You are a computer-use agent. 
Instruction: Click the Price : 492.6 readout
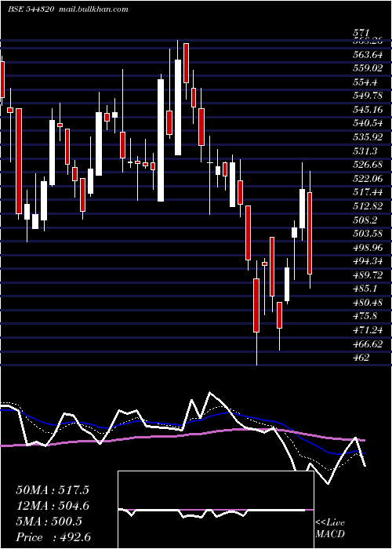(53, 537)
